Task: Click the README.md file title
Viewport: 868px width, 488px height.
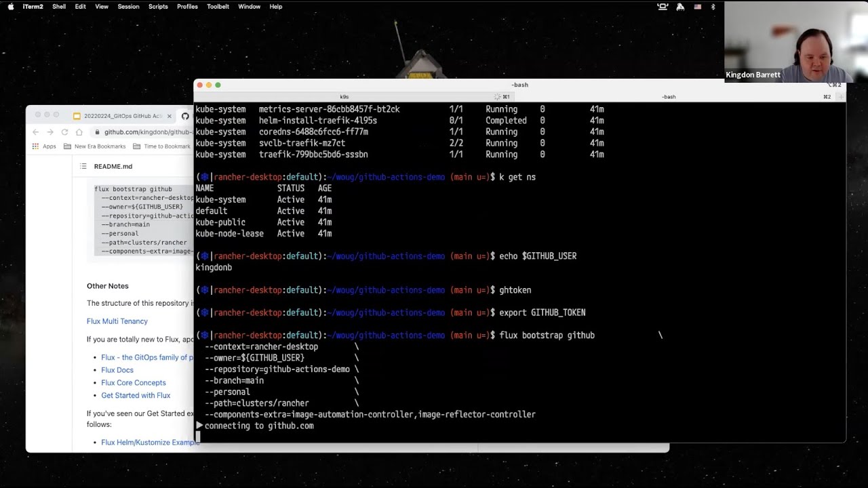Action: (x=113, y=166)
